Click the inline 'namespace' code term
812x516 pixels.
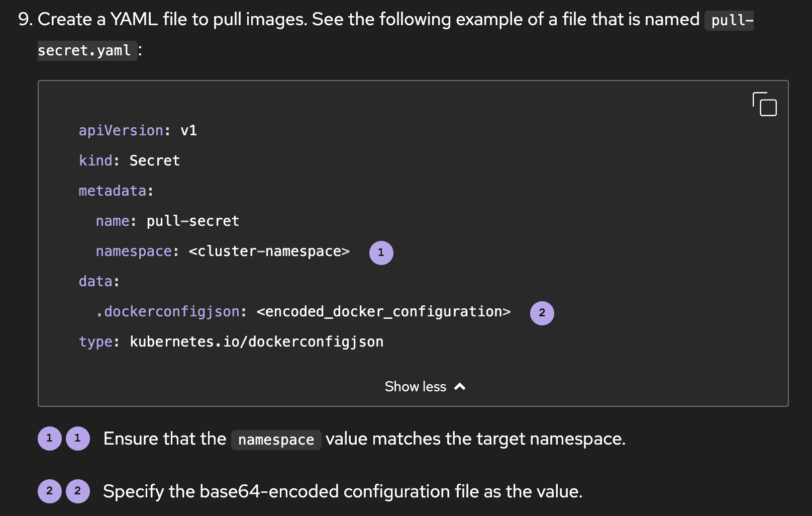point(276,440)
